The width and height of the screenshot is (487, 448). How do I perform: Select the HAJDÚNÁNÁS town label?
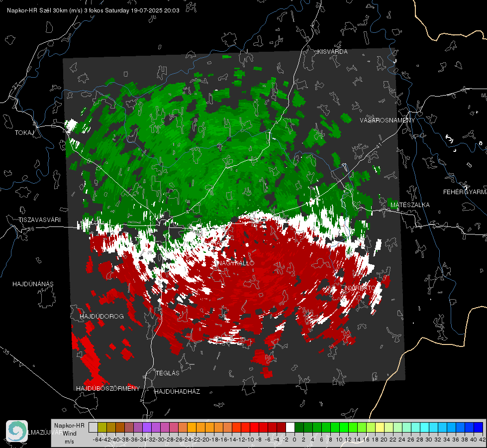(x=33, y=284)
